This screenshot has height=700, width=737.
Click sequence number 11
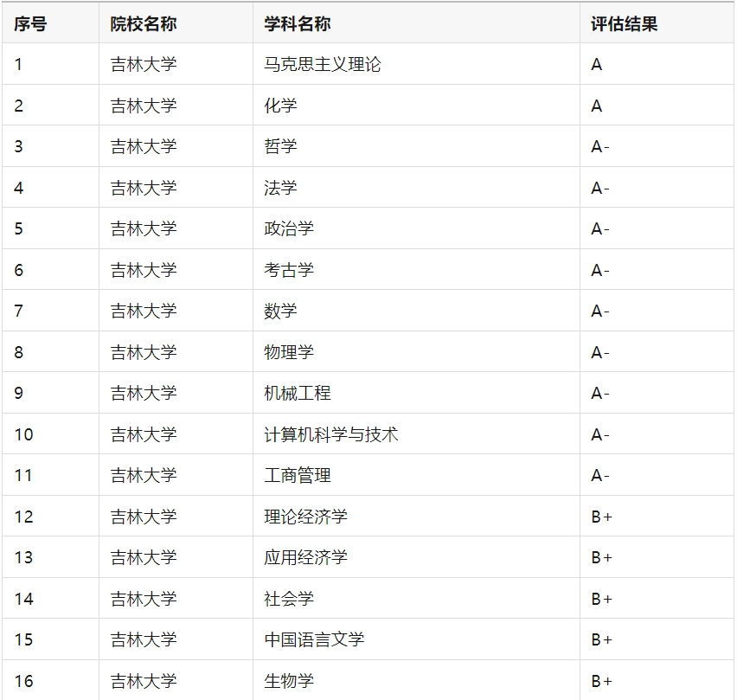[x=23, y=476]
